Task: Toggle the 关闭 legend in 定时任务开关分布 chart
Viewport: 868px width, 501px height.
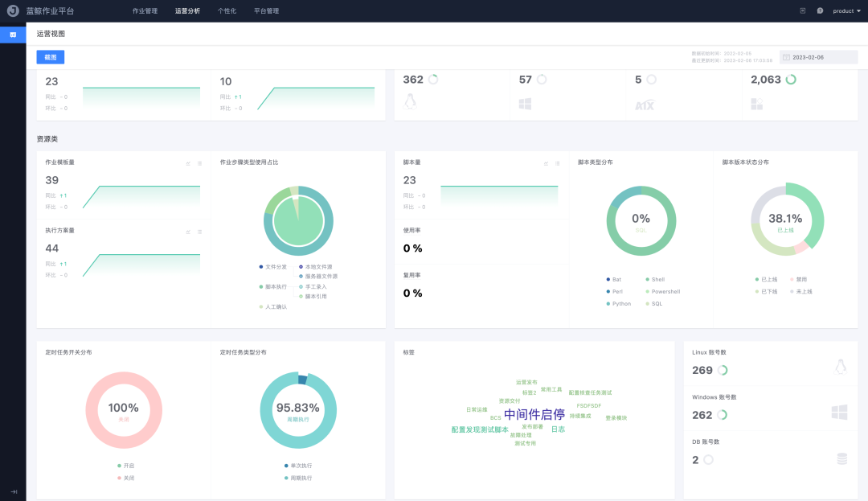Action: (125, 478)
